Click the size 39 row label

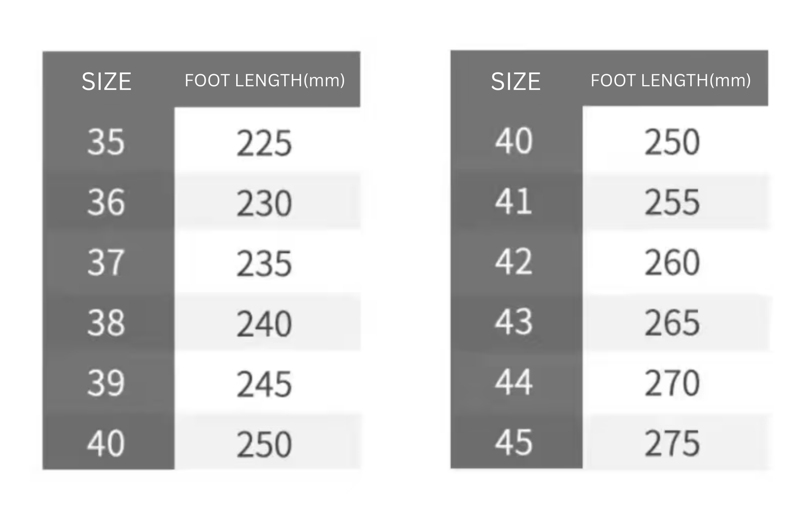click(106, 383)
